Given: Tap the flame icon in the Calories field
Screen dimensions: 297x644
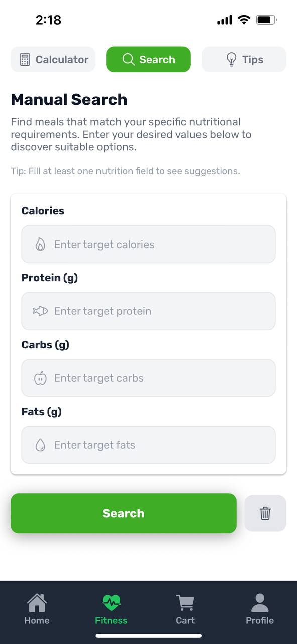Looking at the screenshot, I should tap(40, 245).
